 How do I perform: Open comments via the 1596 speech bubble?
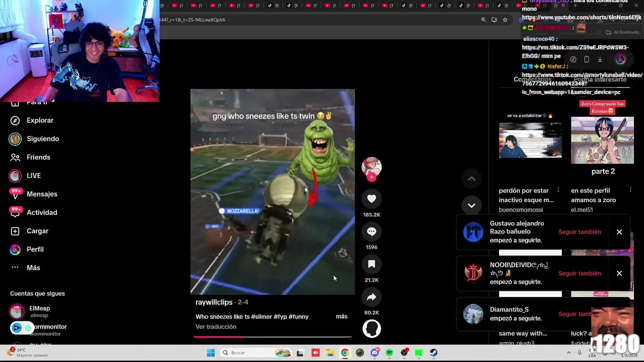[x=371, y=231]
